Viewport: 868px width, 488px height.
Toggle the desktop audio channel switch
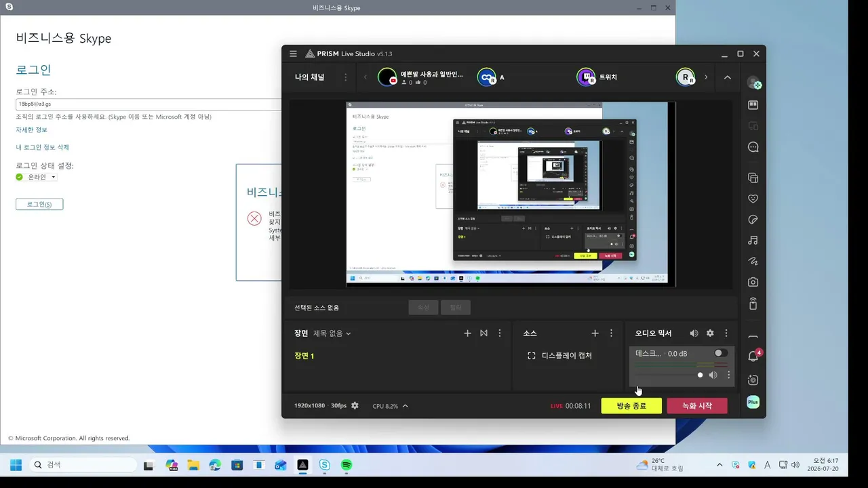tap(721, 353)
